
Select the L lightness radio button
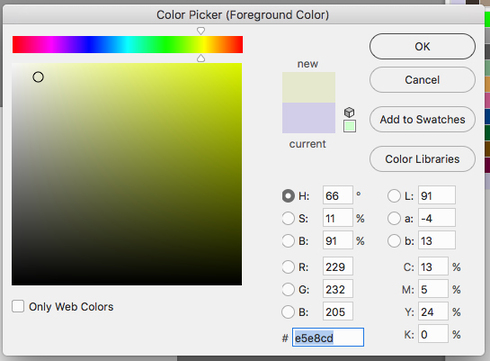coord(394,196)
